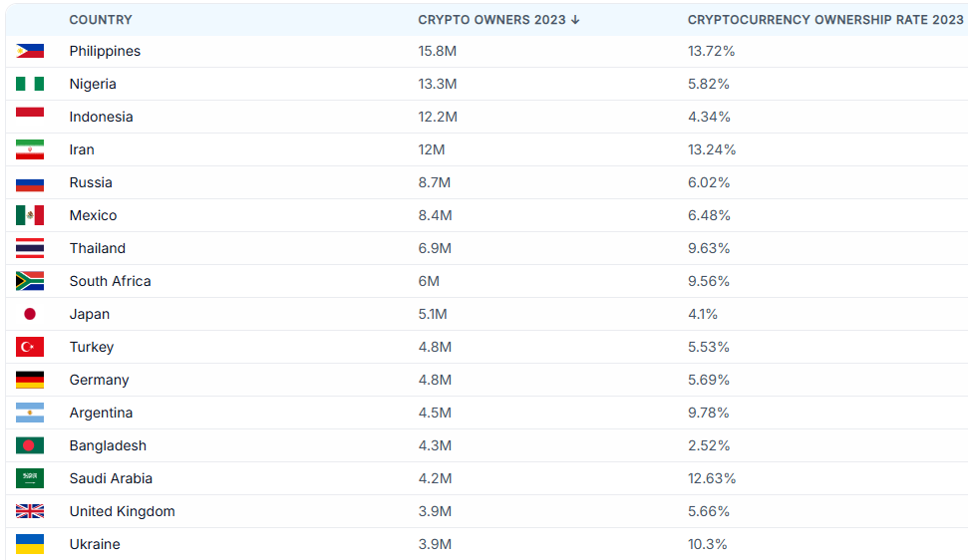The width and height of the screenshot is (968, 560).
Task: Click the Ukraine country name
Action: [95, 544]
